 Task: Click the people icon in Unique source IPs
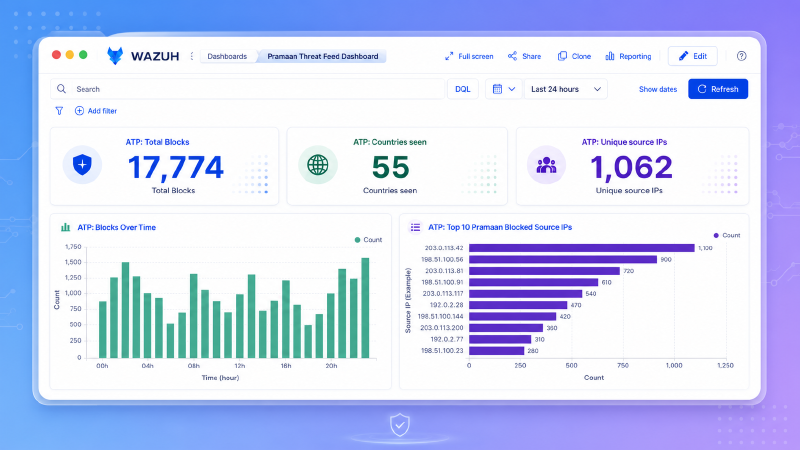coord(546,165)
